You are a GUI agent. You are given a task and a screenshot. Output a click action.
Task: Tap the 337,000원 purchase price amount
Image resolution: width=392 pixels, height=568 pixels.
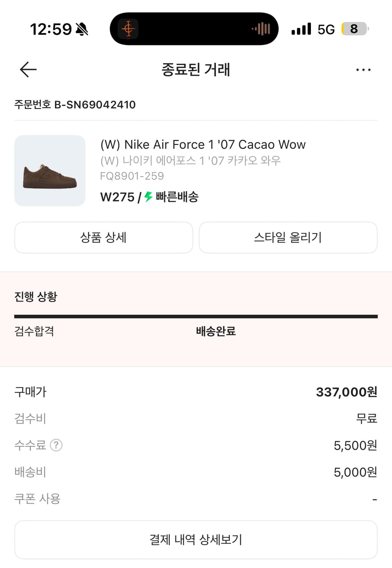(346, 392)
